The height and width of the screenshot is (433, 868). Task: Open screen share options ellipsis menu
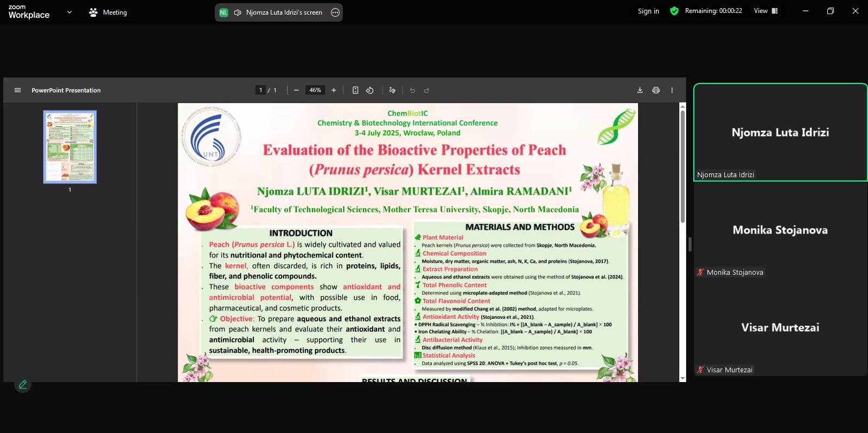pos(335,12)
